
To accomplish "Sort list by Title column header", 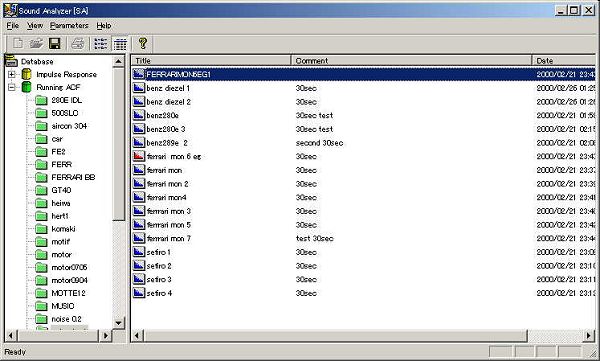I will (211, 60).
